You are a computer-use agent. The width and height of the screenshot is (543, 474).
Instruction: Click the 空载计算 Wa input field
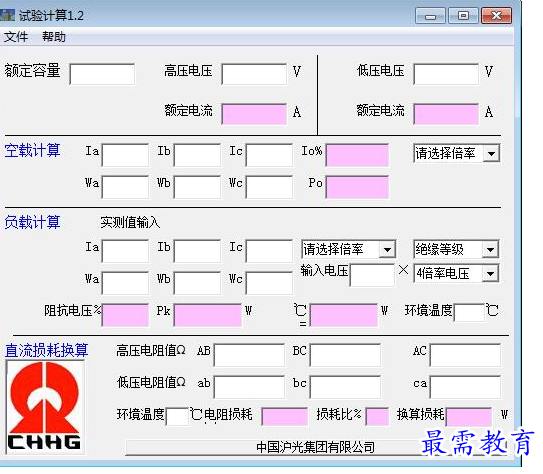click(125, 187)
